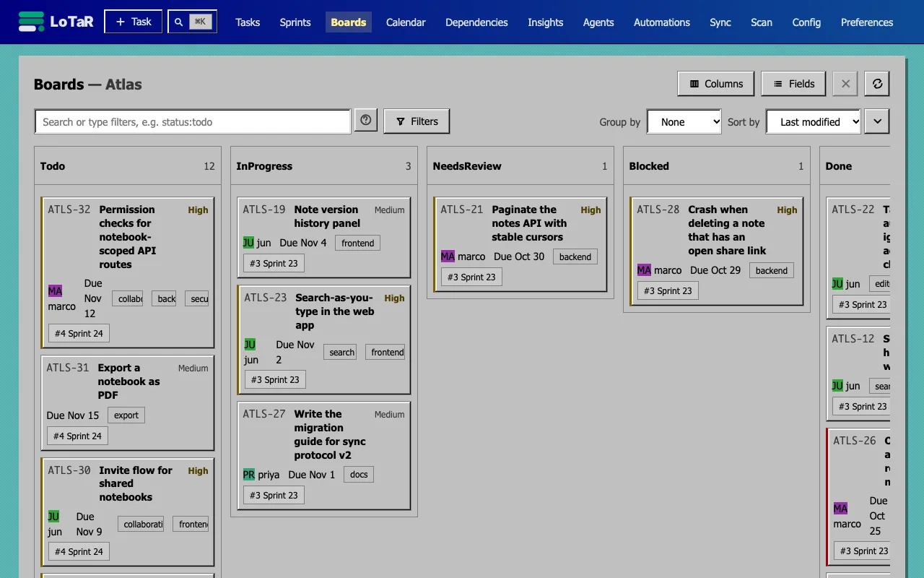Open the Automations page

[662, 22]
